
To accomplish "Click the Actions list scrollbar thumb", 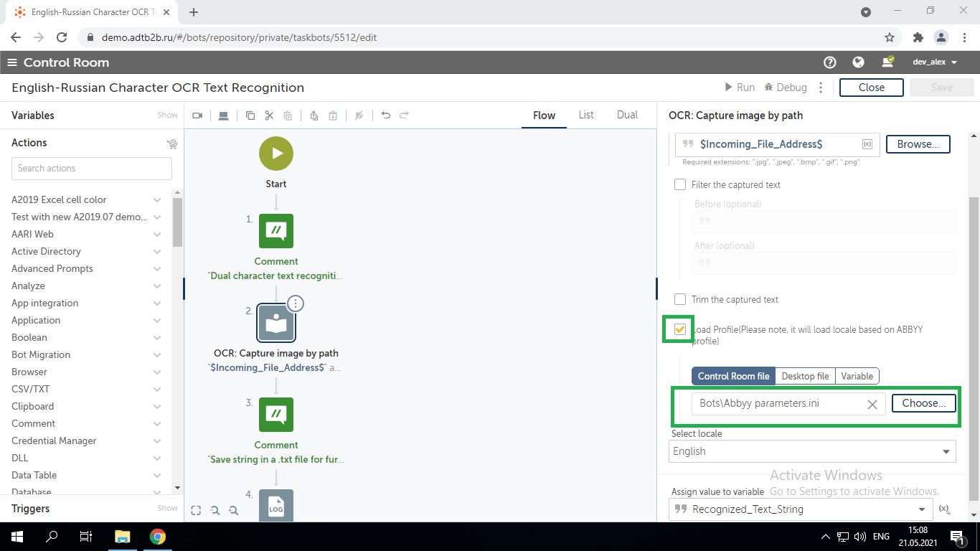I will 178,223.
